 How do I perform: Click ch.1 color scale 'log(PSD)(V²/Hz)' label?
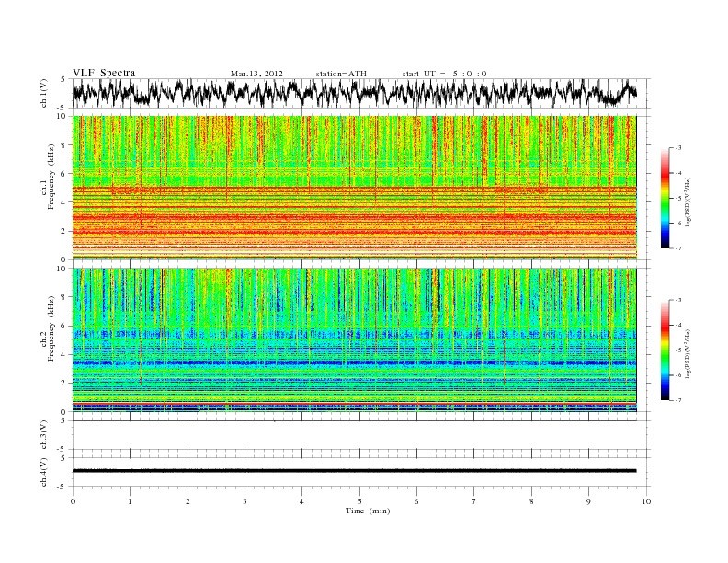[x=689, y=201]
